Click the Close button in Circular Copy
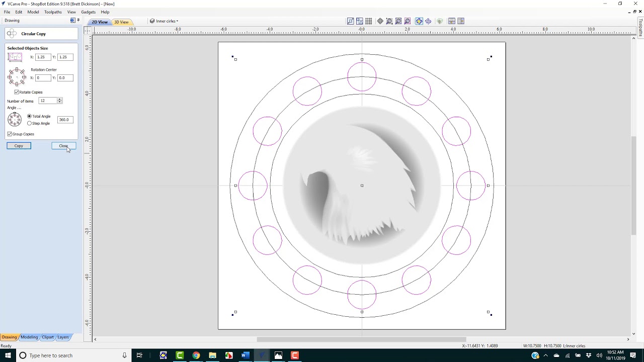Viewport: 644px width, 362px height. [63, 146]
